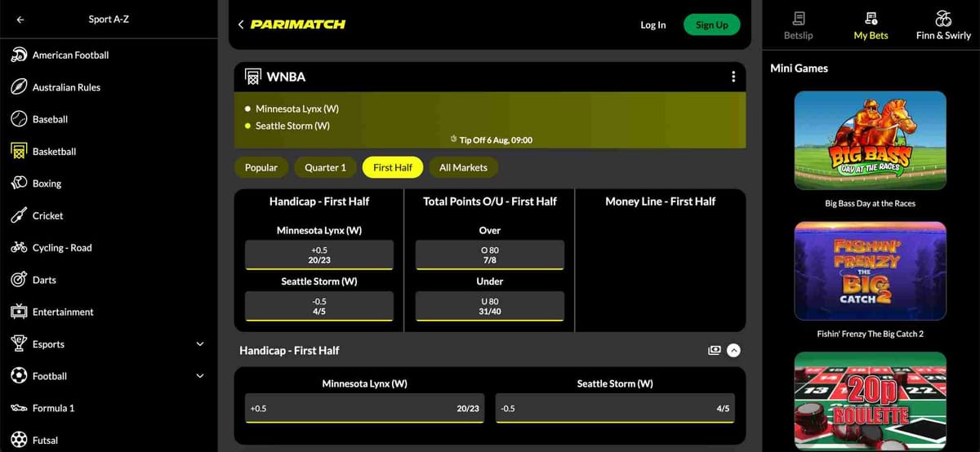Select the American Football icon
Screen dimensions: 980x452
click(19, 55)
